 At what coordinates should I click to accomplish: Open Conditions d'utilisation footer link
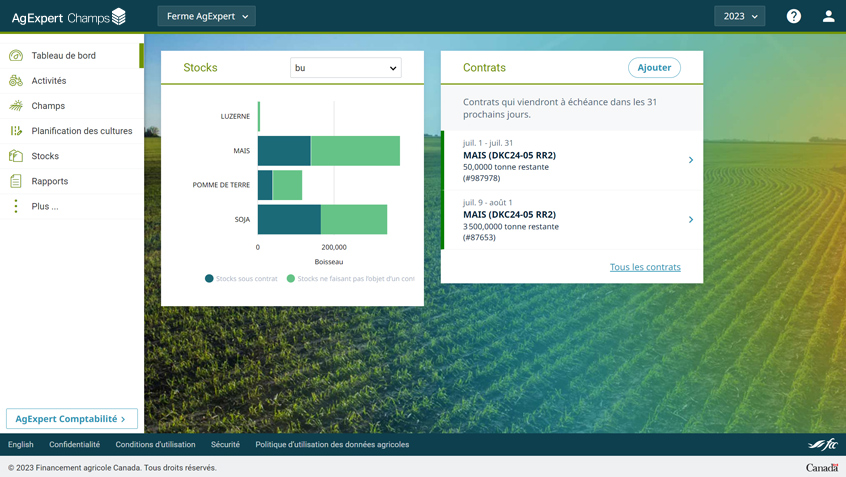coord(155,445)
